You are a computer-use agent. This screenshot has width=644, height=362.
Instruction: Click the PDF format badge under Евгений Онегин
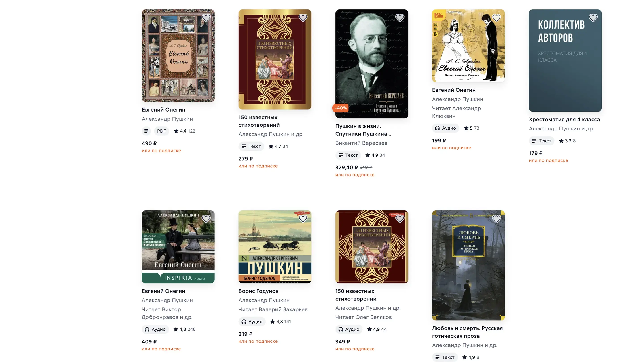pos(161,131)
